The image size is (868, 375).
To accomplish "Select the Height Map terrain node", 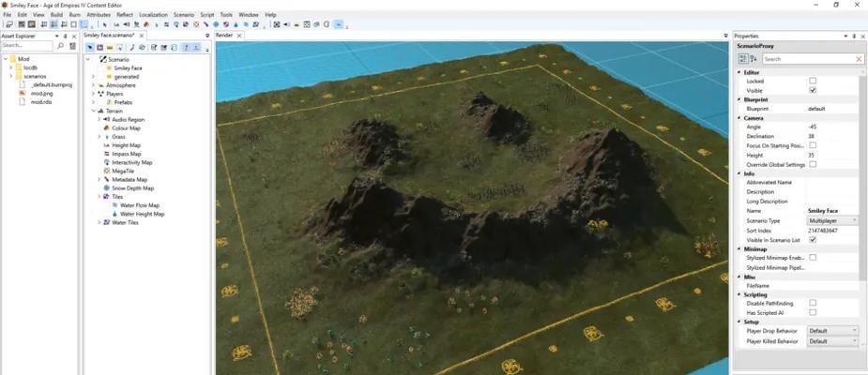I will (127, 145).
